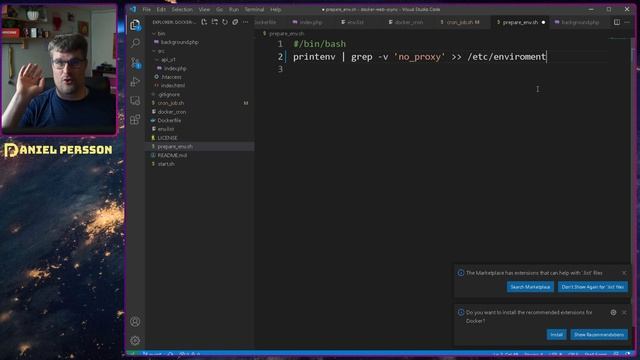Screen dimensions: 640x360
Task: Open Explorer more actions ellipsis
Action: [245, 22]
